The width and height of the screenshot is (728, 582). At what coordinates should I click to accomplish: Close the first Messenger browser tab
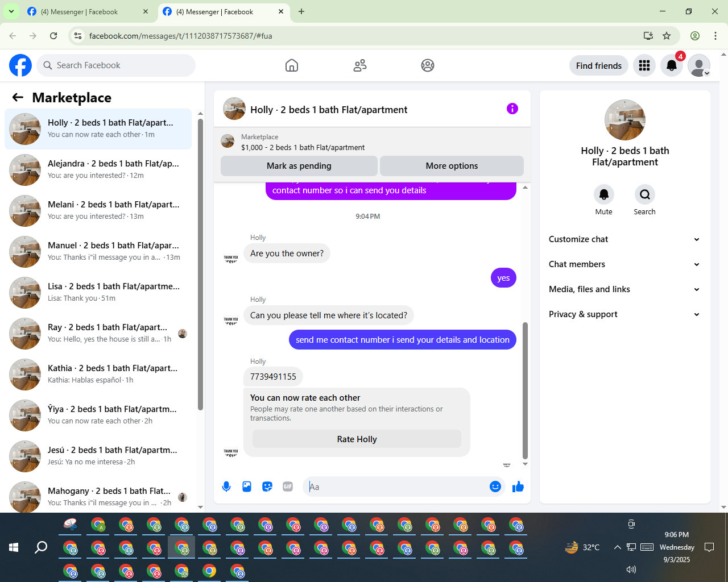coord(146,11)
